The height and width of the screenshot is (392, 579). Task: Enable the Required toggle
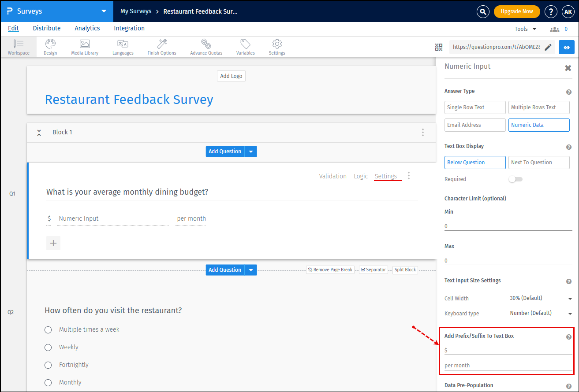[x=515, y=179]
